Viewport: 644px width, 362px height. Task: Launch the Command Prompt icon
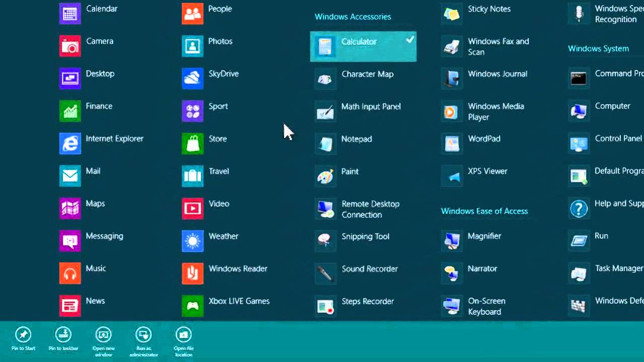pos(579,78)
